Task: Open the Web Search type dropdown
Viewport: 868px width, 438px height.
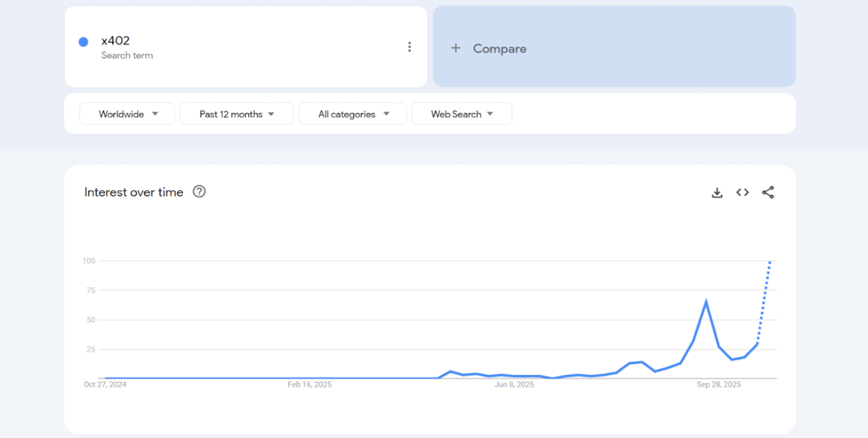Action: tap(461, 114)
